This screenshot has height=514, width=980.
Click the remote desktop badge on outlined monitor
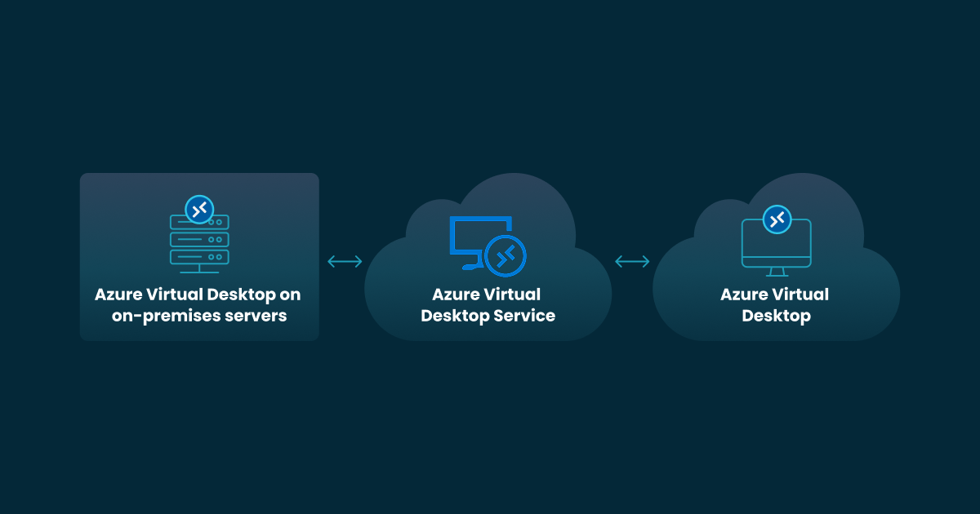click(777, 219)
